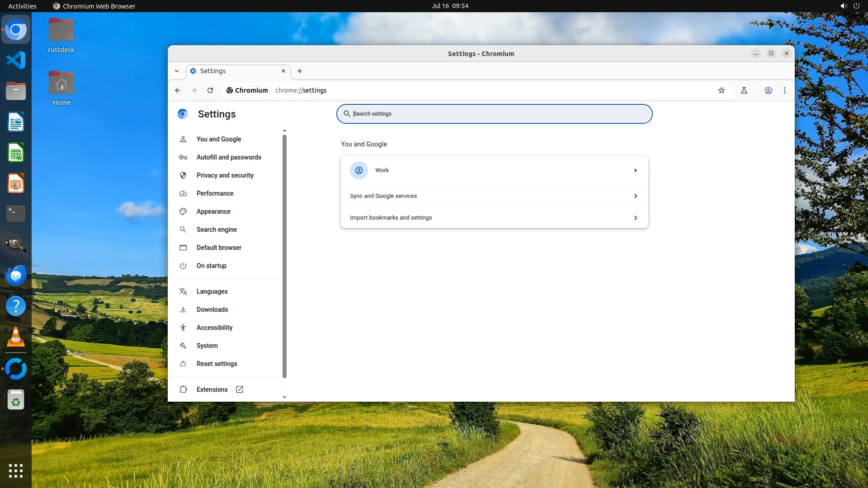The image size is (868, 488).
Task: Click the Chromium site info chip
Action: tap(247, 90)
